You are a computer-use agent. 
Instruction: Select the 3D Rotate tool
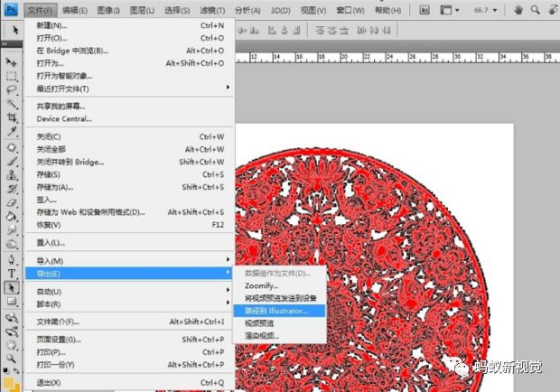tap(12, 317)
